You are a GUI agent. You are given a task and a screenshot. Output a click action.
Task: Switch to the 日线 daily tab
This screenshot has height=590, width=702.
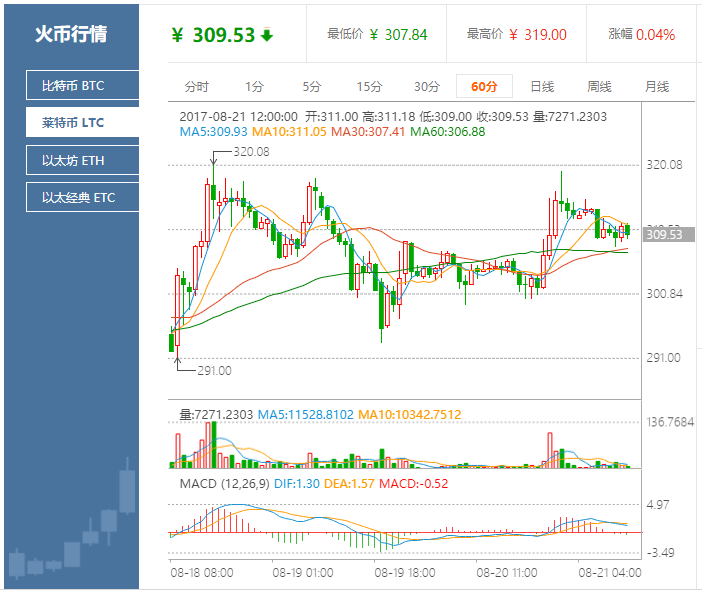click(542, 86)
